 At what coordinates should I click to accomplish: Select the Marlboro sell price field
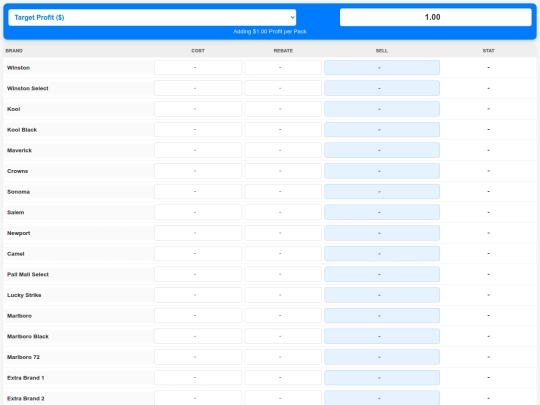[x=382, y=315]
